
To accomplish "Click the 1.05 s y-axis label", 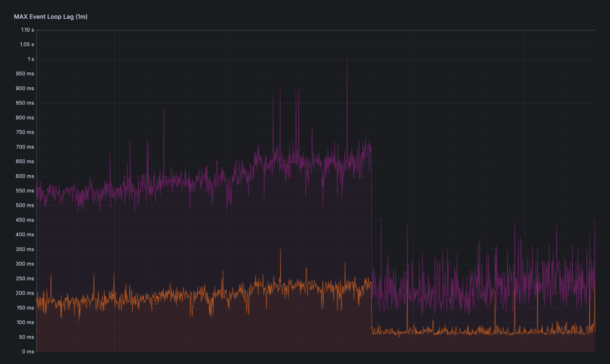I will 27,45.
